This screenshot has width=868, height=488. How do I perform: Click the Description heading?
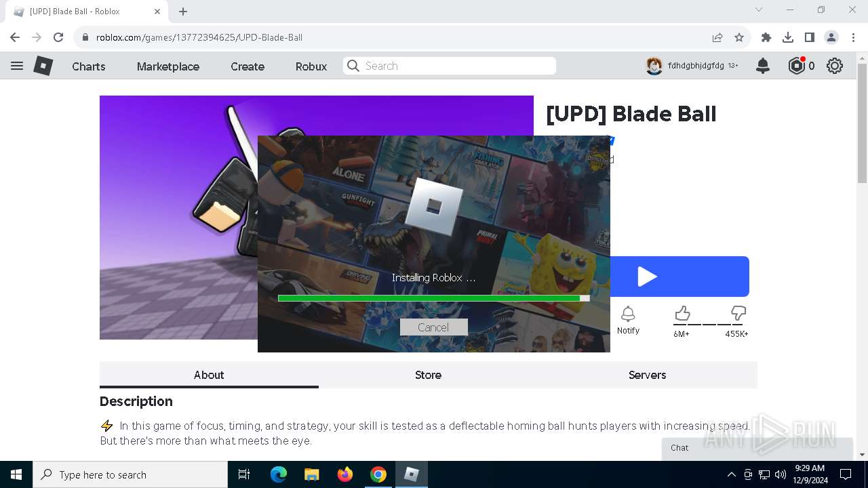point(136,401)
